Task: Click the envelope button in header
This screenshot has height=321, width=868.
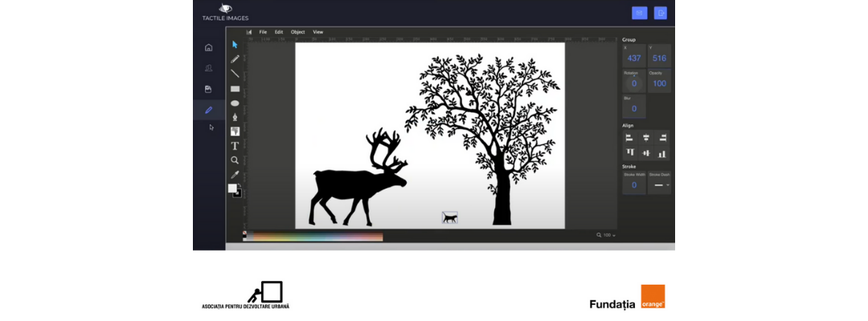Action: pos(639,12)
